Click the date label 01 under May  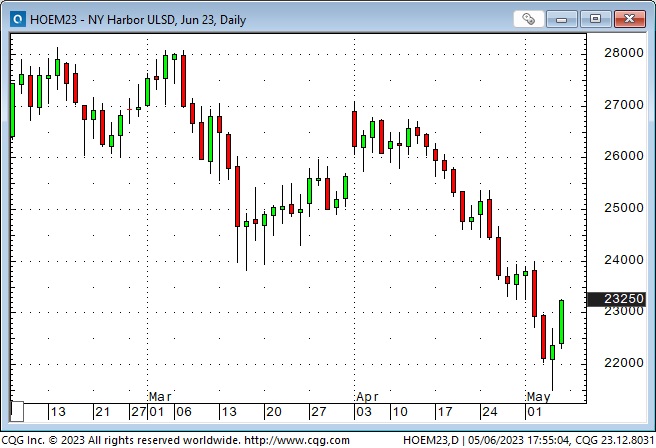pos(534,412)
